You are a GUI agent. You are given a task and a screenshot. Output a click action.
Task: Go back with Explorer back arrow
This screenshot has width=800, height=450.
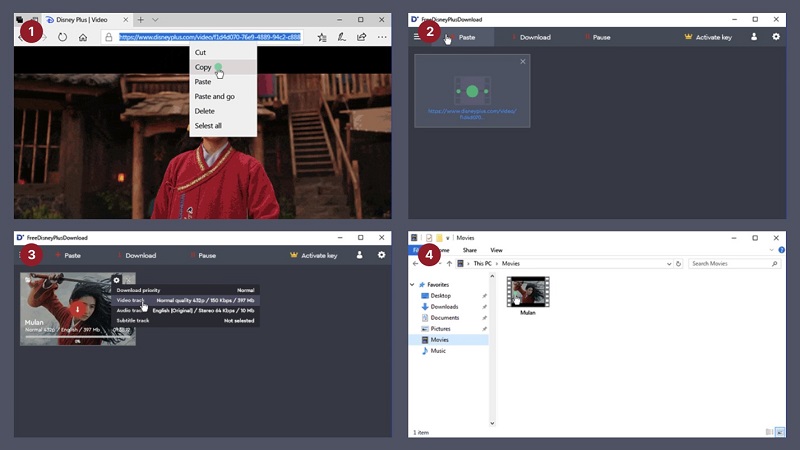click(x=415, y=264)
